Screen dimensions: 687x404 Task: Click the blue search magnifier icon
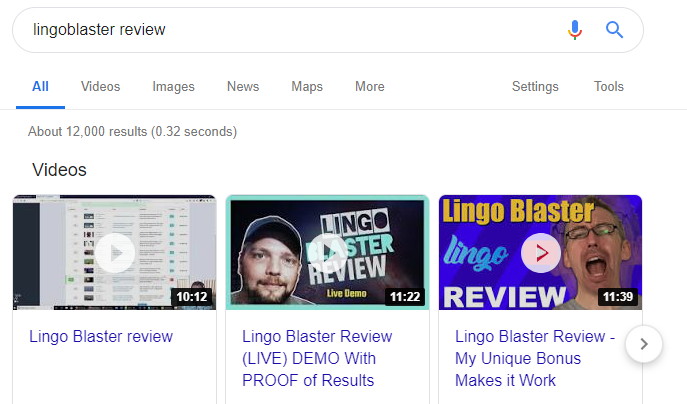(x=614, y=30)
